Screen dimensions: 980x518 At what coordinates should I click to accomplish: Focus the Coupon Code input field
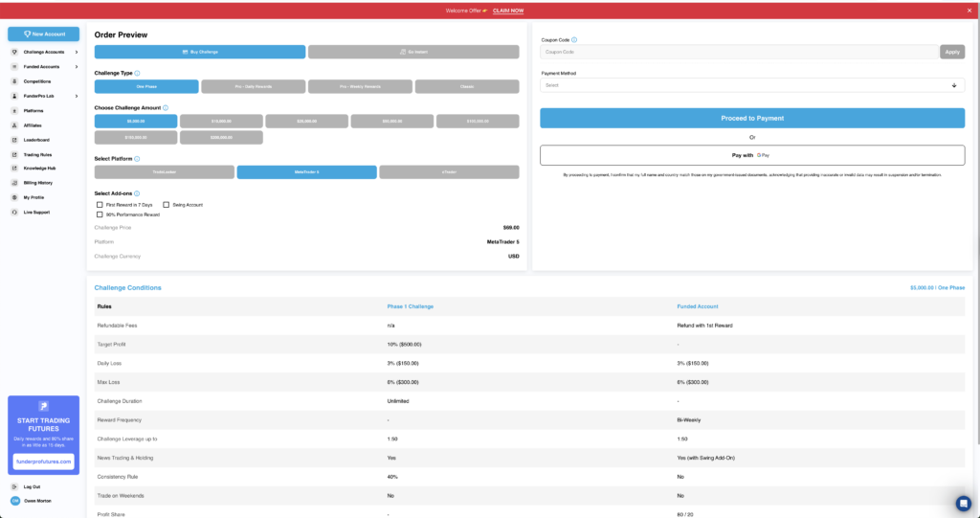click(x=739, y=52)
